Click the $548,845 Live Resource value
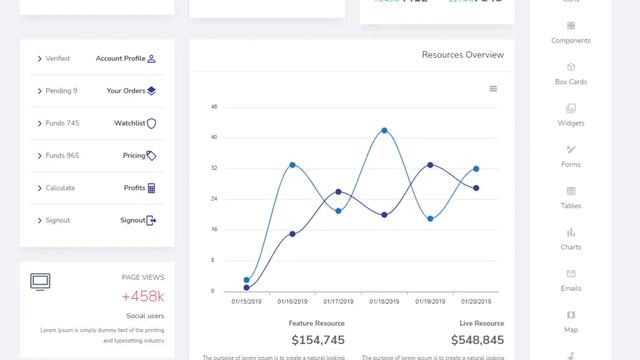640x360 pixels. pos(477,340)
